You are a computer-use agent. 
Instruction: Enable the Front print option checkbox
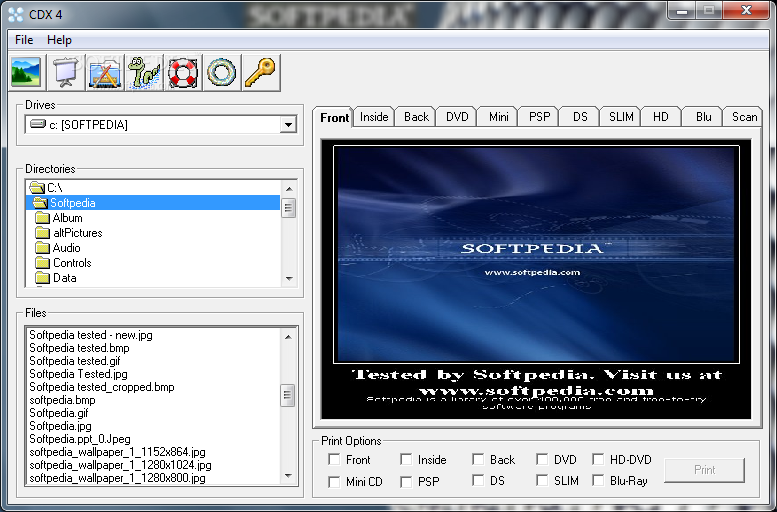[x=334, y=459]
